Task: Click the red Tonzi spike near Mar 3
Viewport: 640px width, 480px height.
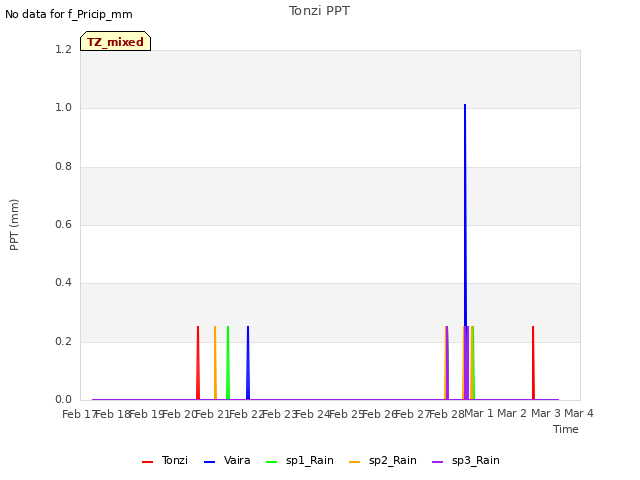Action: click(533, 362)
